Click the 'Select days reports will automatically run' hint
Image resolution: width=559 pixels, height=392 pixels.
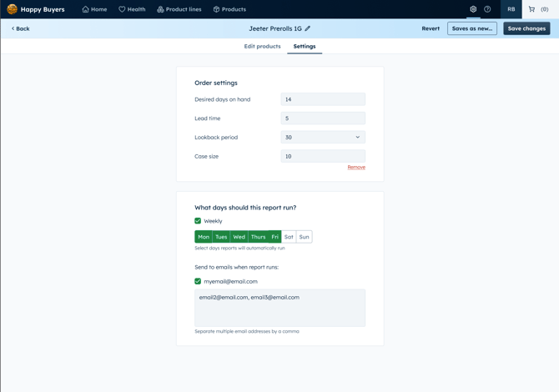point(239,248)
